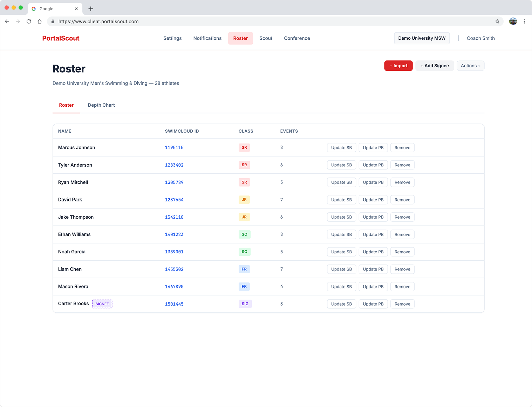Image resolution: width=532 pixels, height=407 pixels.
Task: Click Update PB for Liam Chen
Action: tap(373, 269)
